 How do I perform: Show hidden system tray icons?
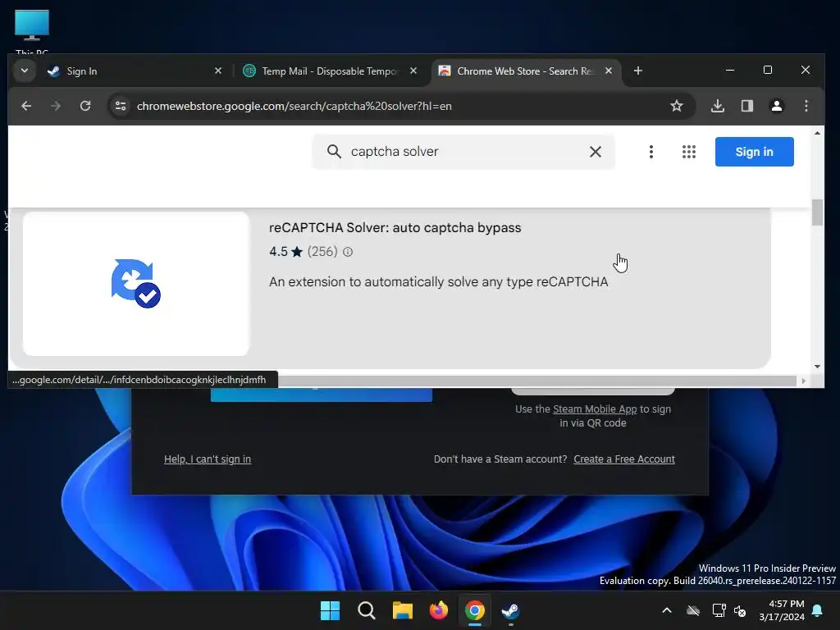[667, 610]
